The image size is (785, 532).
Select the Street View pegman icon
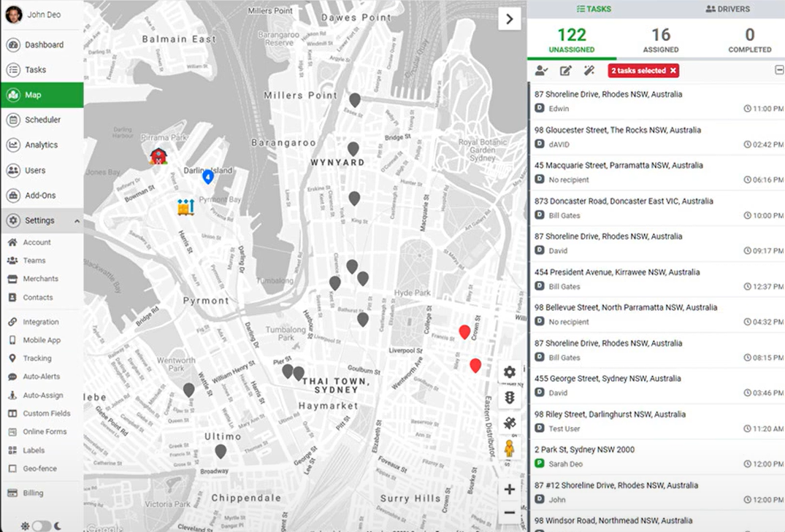tap(509, 449)
